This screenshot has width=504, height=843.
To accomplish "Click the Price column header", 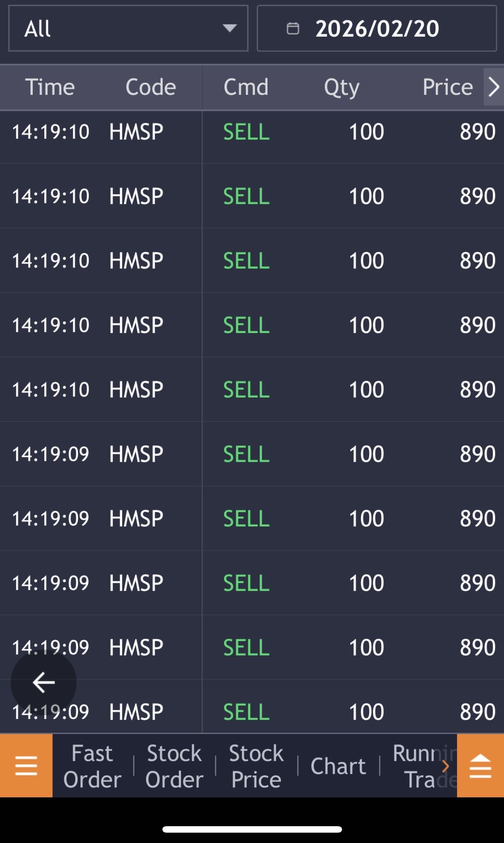I will pyautogui.click(x=447, y=87).
